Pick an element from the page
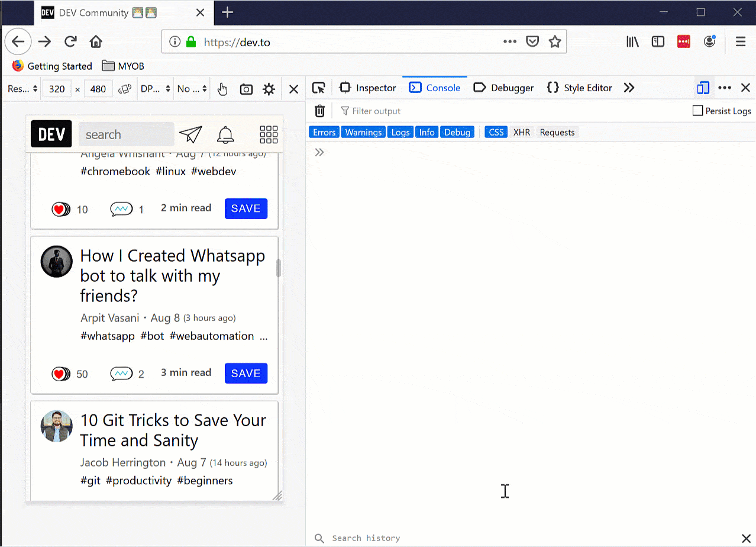 coord(319,88)
